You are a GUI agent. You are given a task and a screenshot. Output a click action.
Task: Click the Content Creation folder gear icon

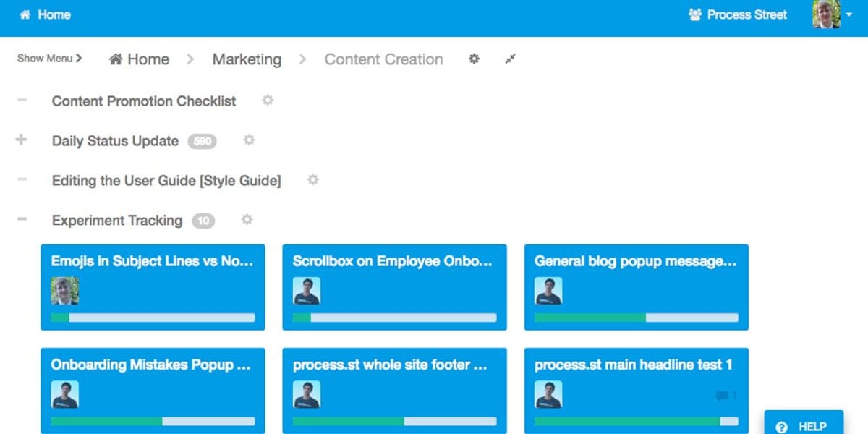click(x=474, y=59)
